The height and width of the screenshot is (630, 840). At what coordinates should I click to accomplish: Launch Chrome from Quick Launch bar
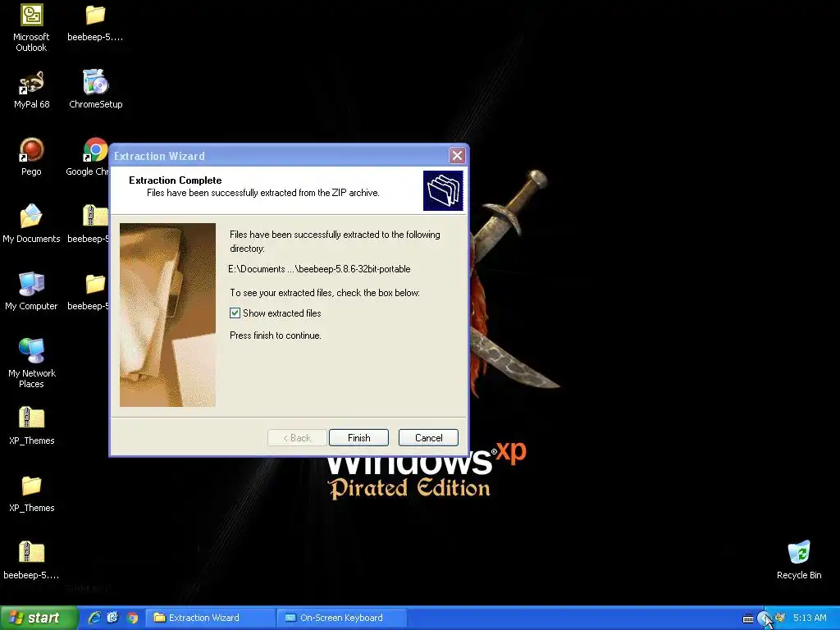132,618
